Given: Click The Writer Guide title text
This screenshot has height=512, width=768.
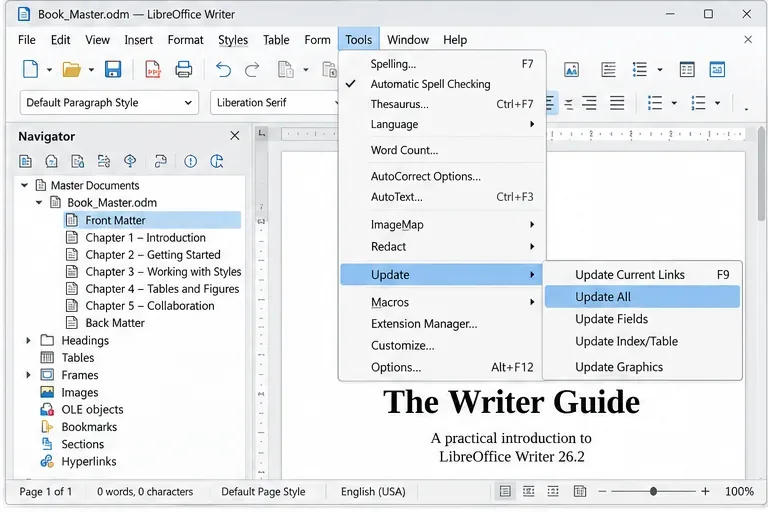Looking at the screenshot, I should [511, 402].
